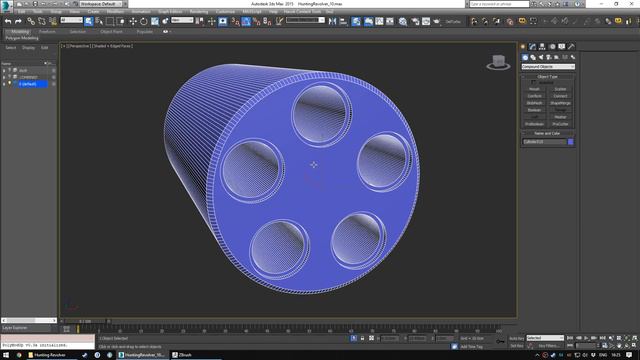Expand the 0 (default) layer row
Screen dimensions: 640x360
pyautogui.click(x=4, y=84)
